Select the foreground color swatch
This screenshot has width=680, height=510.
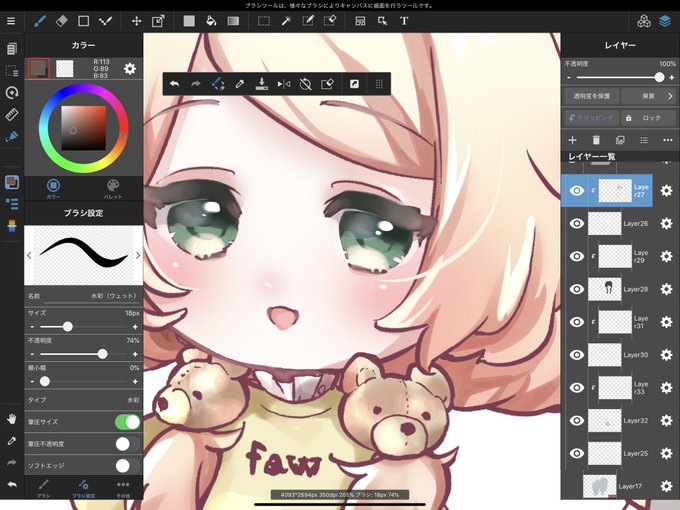[39, 69]
